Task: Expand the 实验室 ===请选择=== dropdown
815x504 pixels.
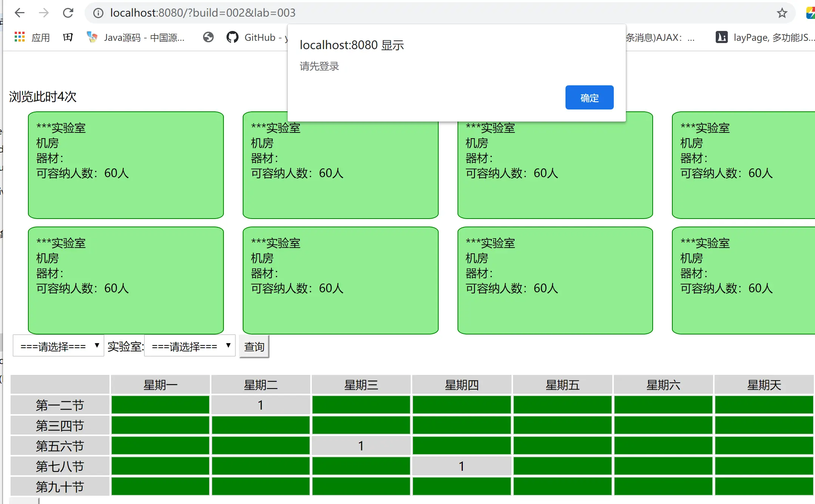Action: pos(190,346)
